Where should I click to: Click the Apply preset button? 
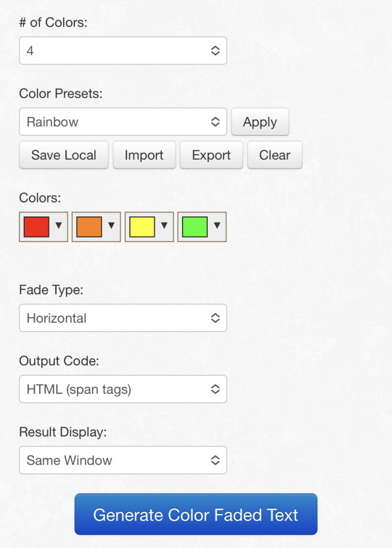click(x=260, y=121)
